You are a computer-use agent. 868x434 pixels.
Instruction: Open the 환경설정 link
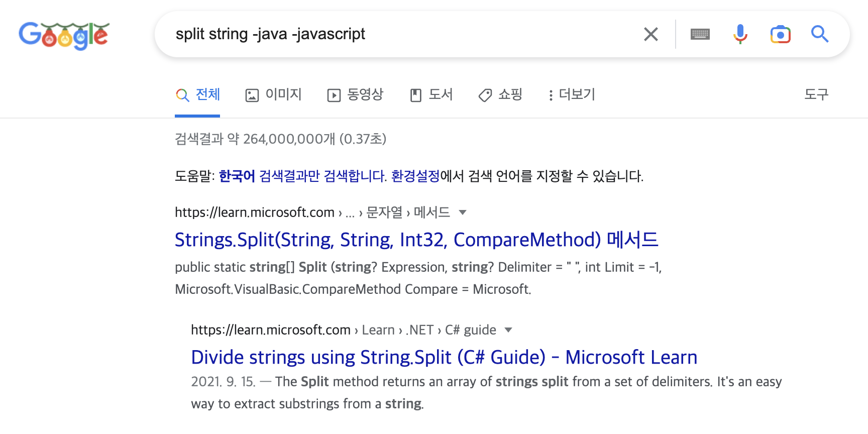[415, 176]
